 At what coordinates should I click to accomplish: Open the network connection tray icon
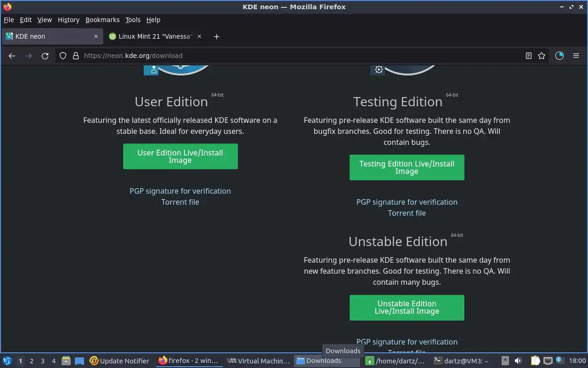click(x=548, y=361)
